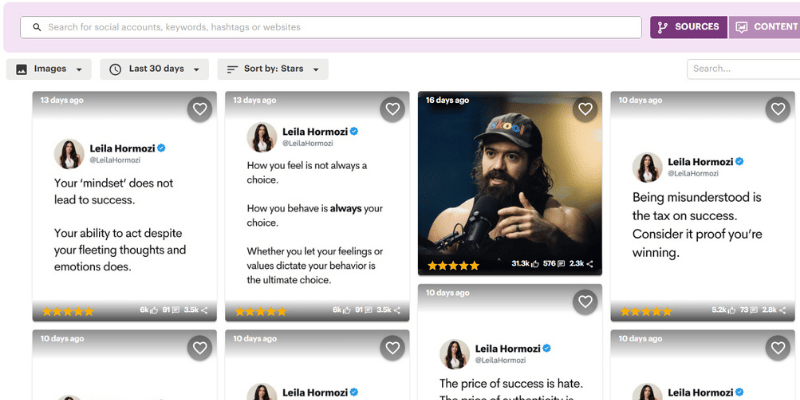The image size is (800, 400).
Task: Click the social accounts and keywords search field
Action: 331,27
